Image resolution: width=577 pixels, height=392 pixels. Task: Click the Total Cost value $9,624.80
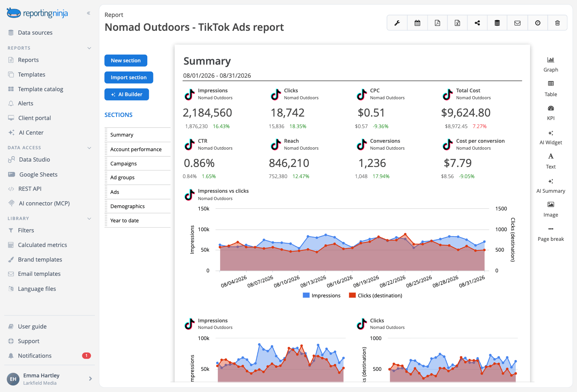466,113
